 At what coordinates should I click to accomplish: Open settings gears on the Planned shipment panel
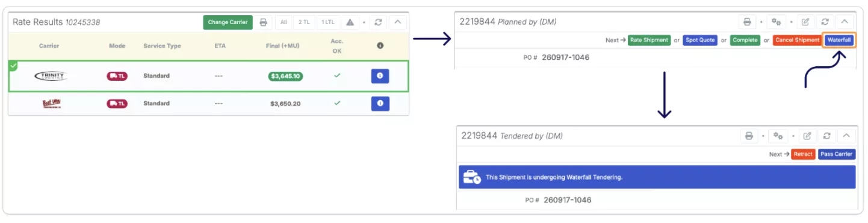coord(777,22)
